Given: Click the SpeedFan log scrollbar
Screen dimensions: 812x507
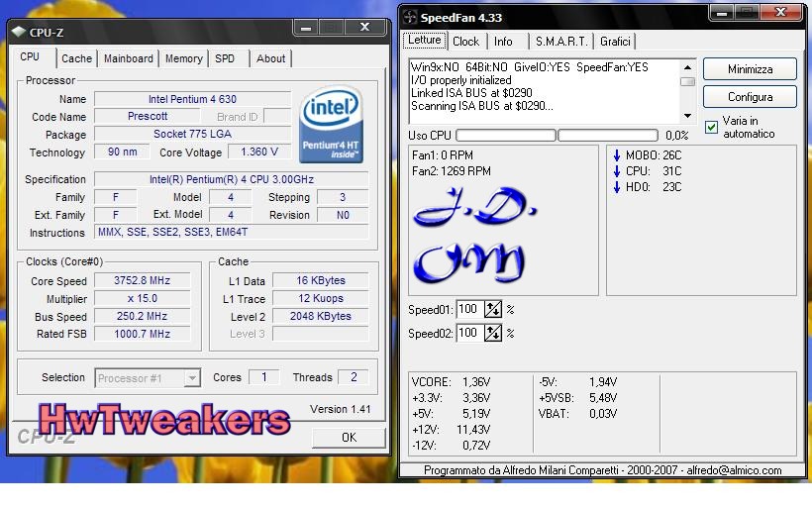Looking at the screenshot, I should [x=687, y=86].
